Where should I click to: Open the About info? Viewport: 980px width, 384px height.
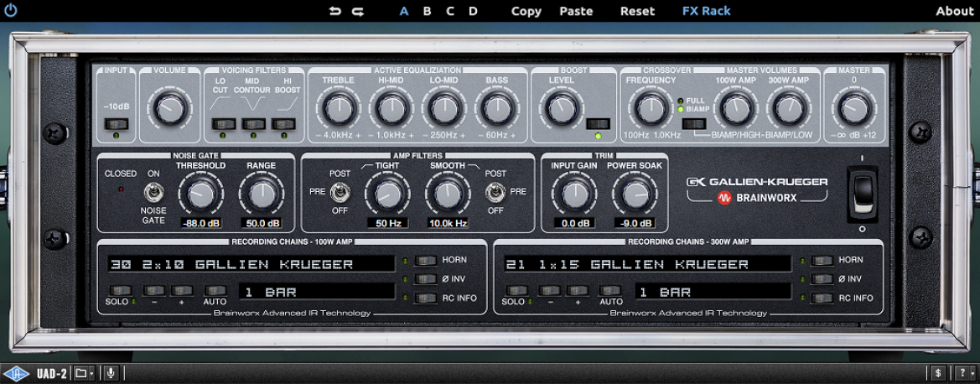click(954, 11)
